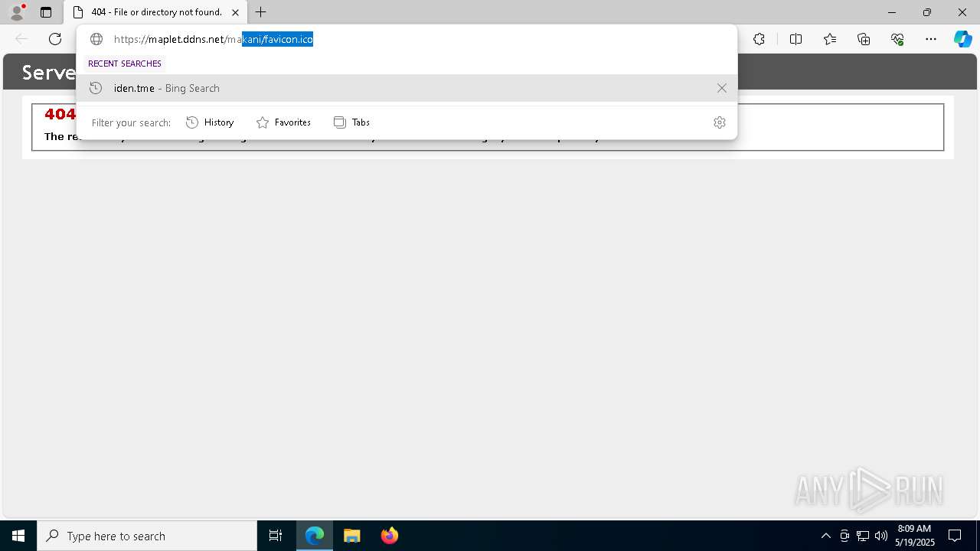Click into the address bar URL

coord(214,39)
